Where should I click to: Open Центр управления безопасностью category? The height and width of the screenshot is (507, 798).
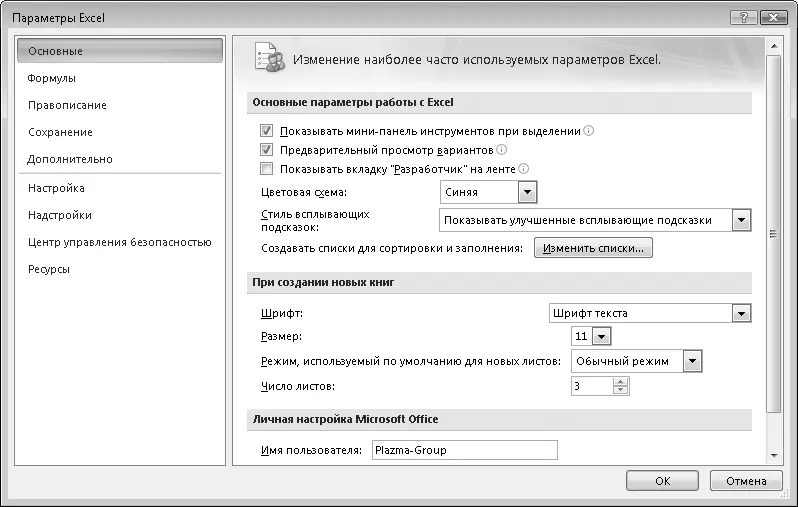coord(120,242)
